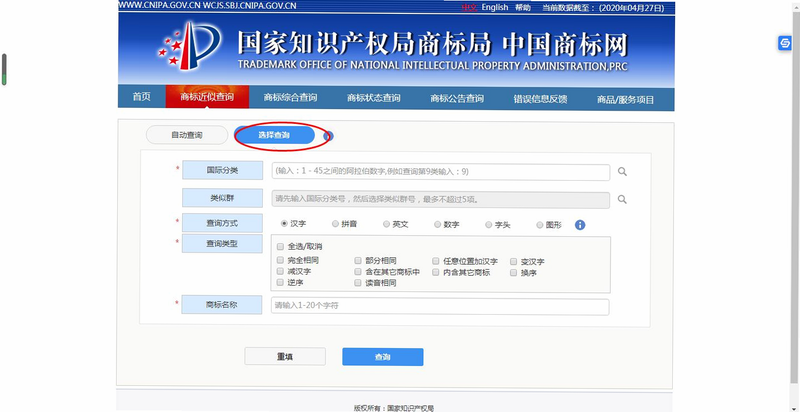
Task: Open the 商品/服务项目 navigation tab
Action: tap(626, 99)
